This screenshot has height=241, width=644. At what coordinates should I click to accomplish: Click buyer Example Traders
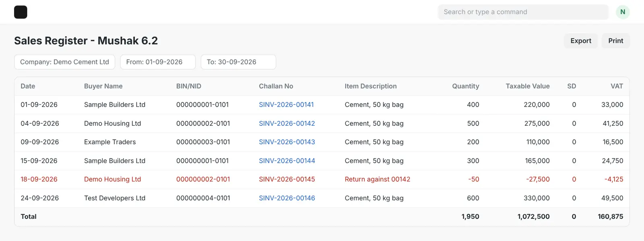[x=110, y=142]
